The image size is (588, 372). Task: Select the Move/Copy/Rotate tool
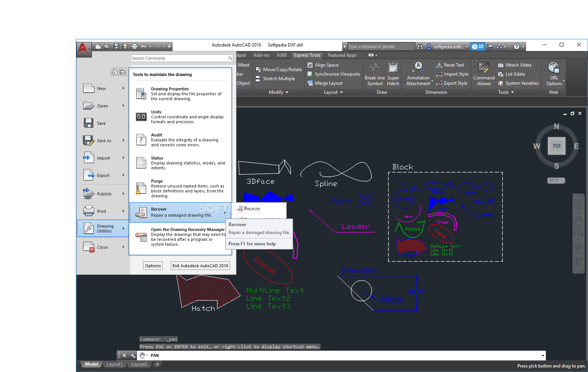pyautogui.click(x=279, y=70)
